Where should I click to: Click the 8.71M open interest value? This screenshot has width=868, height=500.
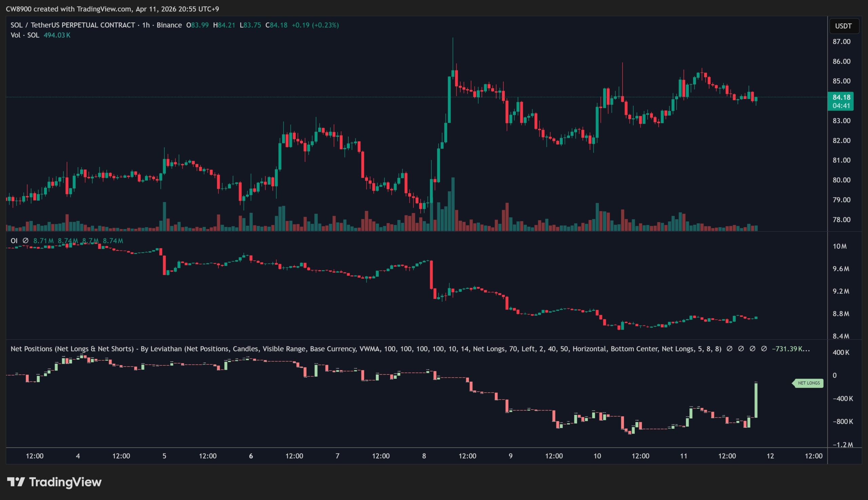(x=43, y=241)
